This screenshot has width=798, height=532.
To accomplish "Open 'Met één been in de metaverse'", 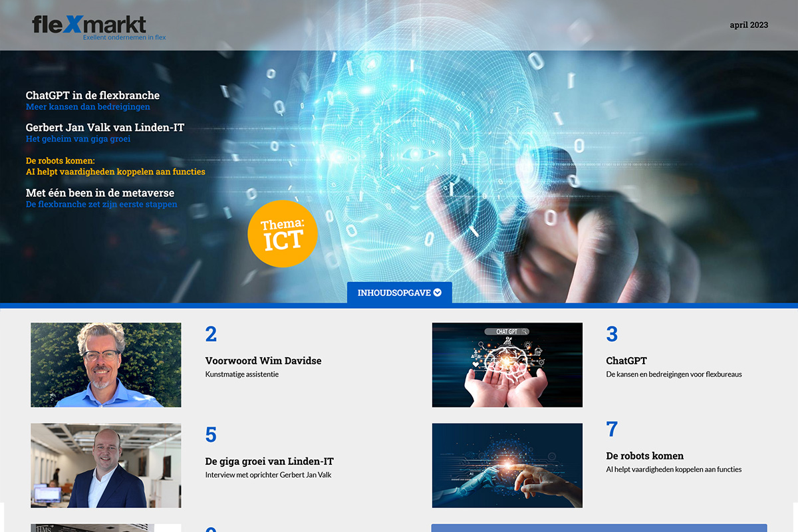I will click(x=100, y=193).
